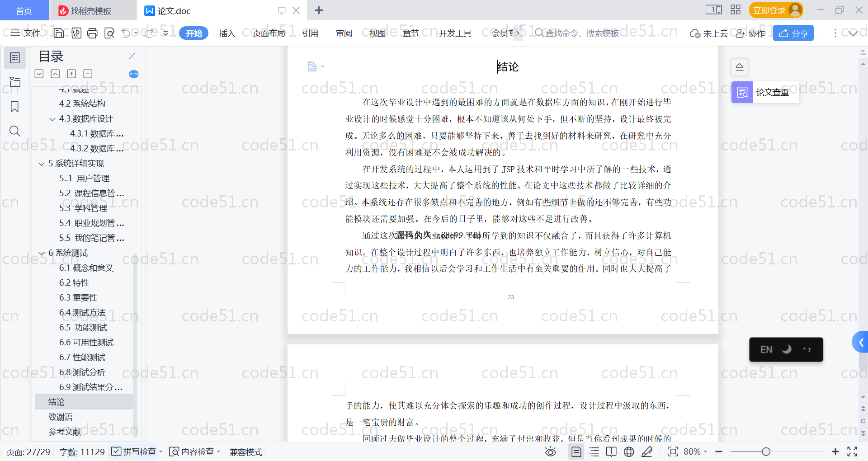Click the writing mode pen icon in the status bar
The image size is (868, 461).
tap(647, 452)
